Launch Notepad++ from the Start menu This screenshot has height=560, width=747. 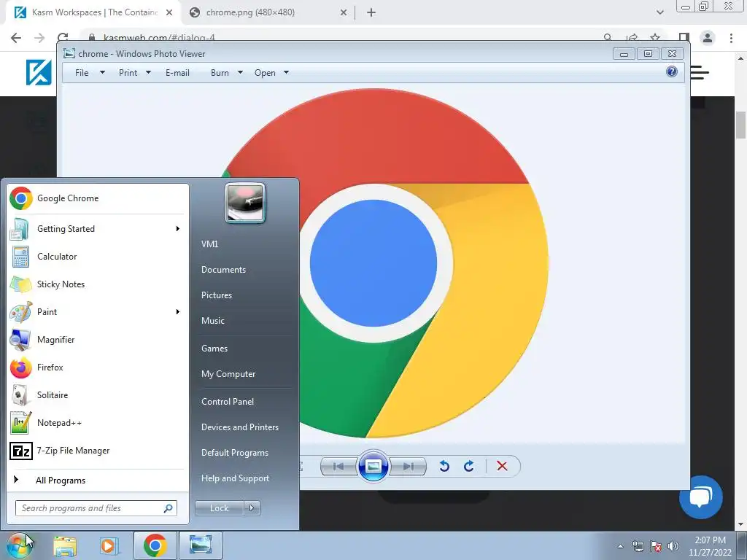click(98, 423)
